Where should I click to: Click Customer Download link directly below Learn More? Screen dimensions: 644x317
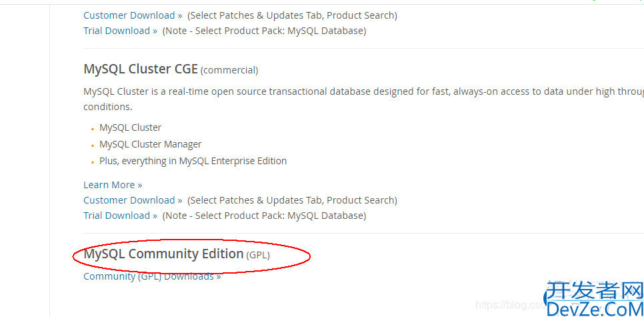click(x=133, y=200)
